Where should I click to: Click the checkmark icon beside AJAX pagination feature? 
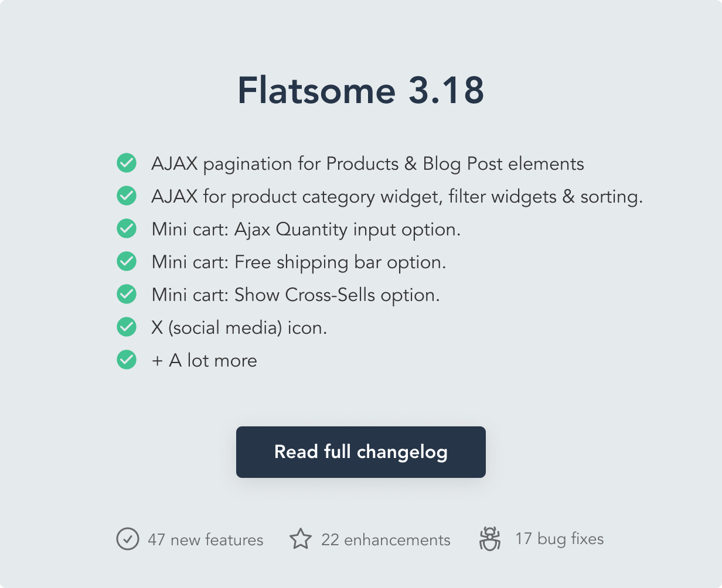pos(127,163)
